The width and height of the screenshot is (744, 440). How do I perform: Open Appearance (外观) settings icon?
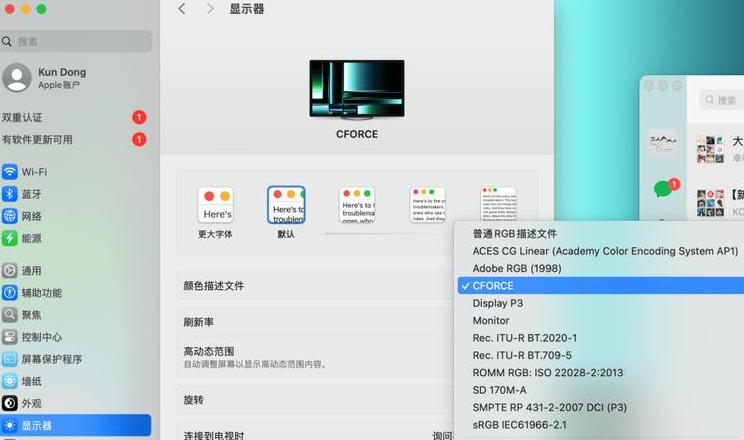(x=10, y=403)
